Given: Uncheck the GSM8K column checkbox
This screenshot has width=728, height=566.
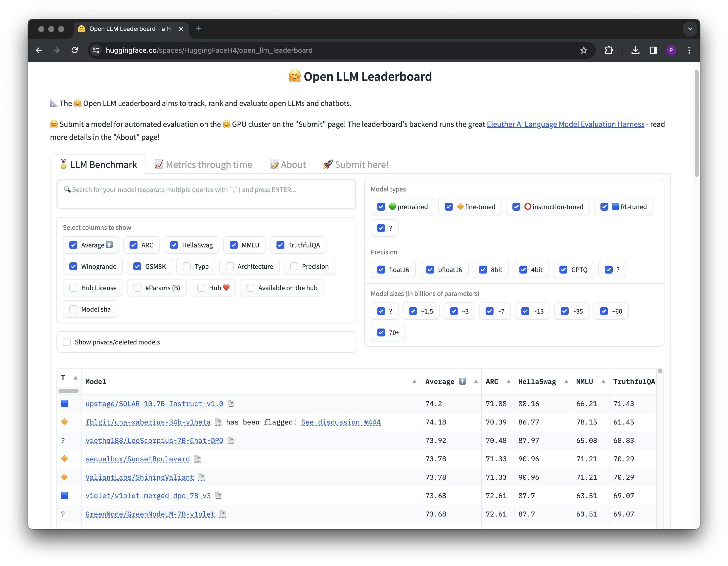Looking at the screenshot, I should pos(137,266).
